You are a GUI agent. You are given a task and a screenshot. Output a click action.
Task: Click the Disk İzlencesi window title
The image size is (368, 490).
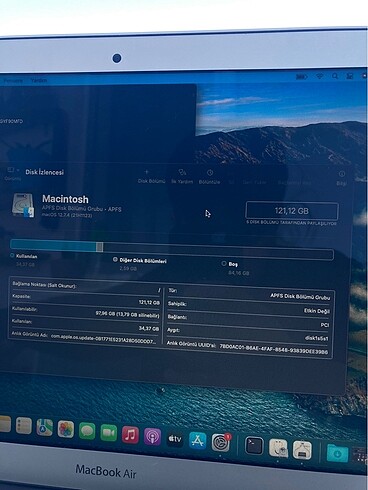(x=44, y=172)
